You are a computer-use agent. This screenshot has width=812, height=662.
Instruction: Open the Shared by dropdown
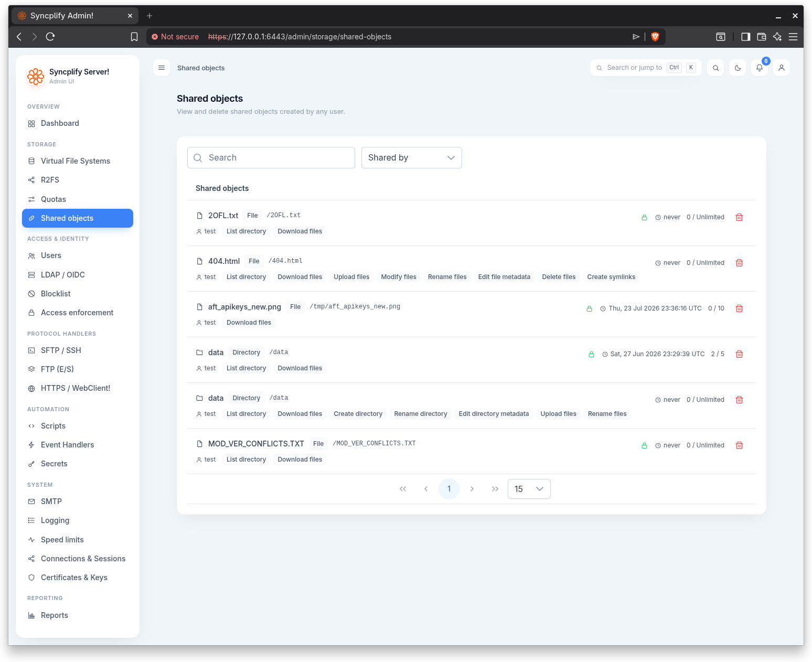412,158
